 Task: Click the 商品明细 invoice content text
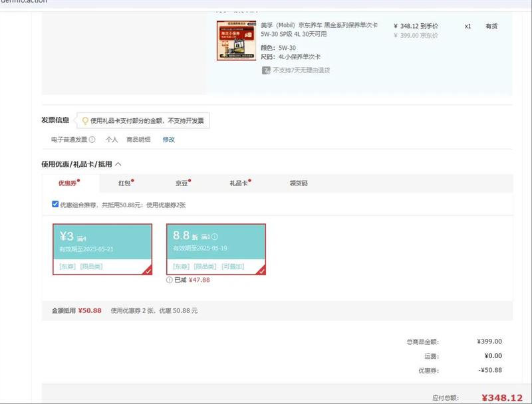(138, 140)
